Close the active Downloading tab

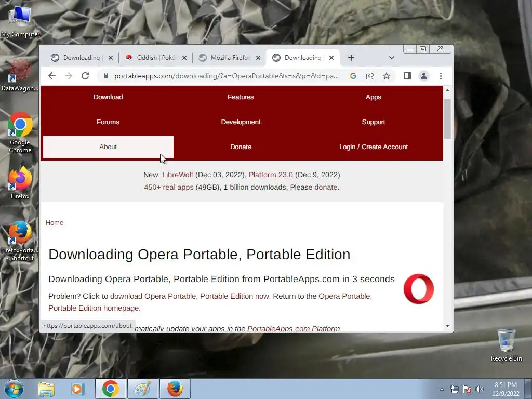331,58
